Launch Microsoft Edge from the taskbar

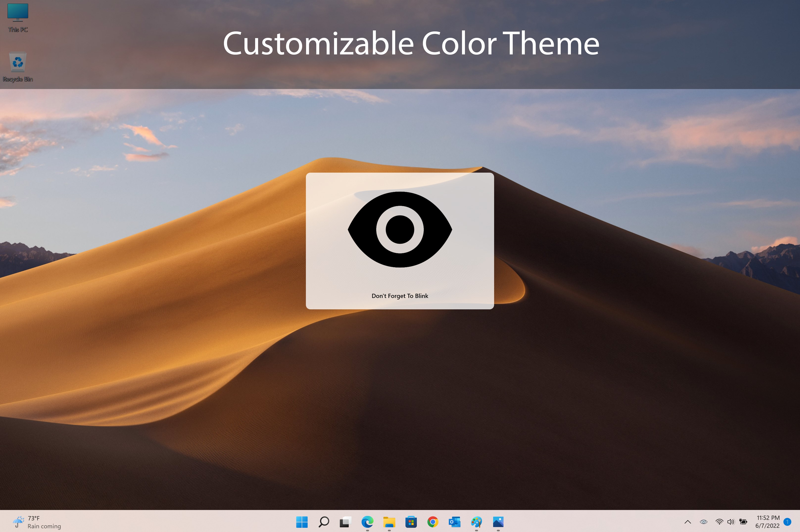[367, 522]
